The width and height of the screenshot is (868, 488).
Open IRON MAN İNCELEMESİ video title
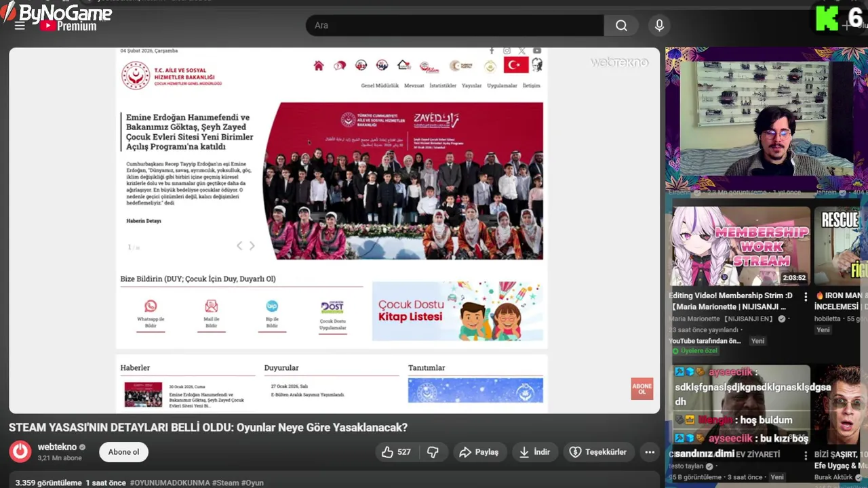pyautogui.click(x=841, y=301)
